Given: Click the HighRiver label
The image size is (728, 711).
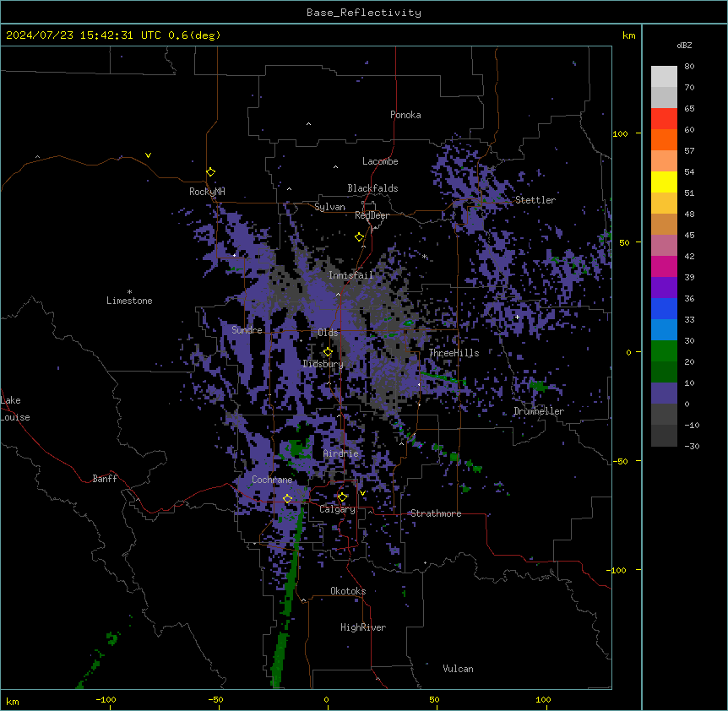Looking at the screenshot, I should click(363, 627).
